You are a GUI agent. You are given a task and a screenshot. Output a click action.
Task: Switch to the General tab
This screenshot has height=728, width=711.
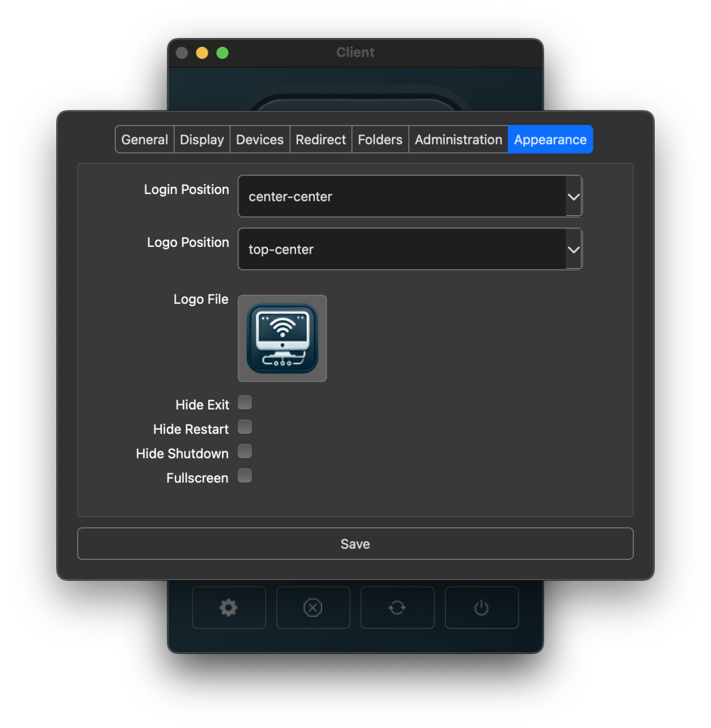pyautogui.click(x=144, y=140)
